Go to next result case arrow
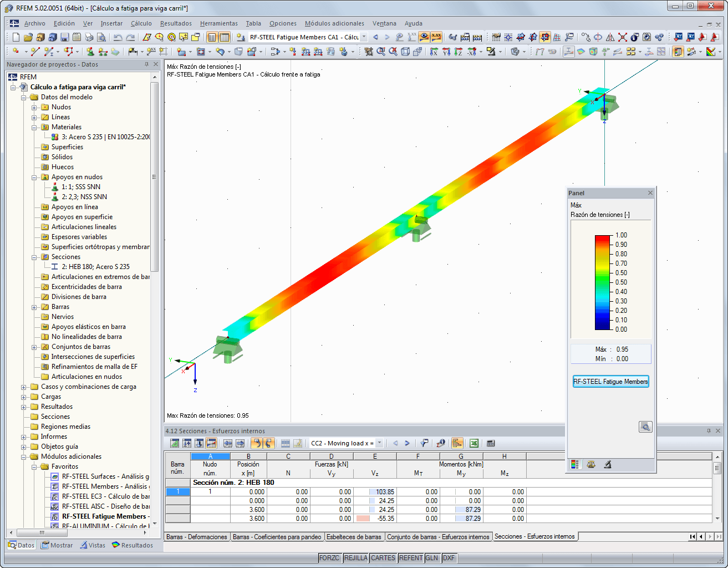Image resolution: width=728 pixels, height=568 pixels. [387, 37]
